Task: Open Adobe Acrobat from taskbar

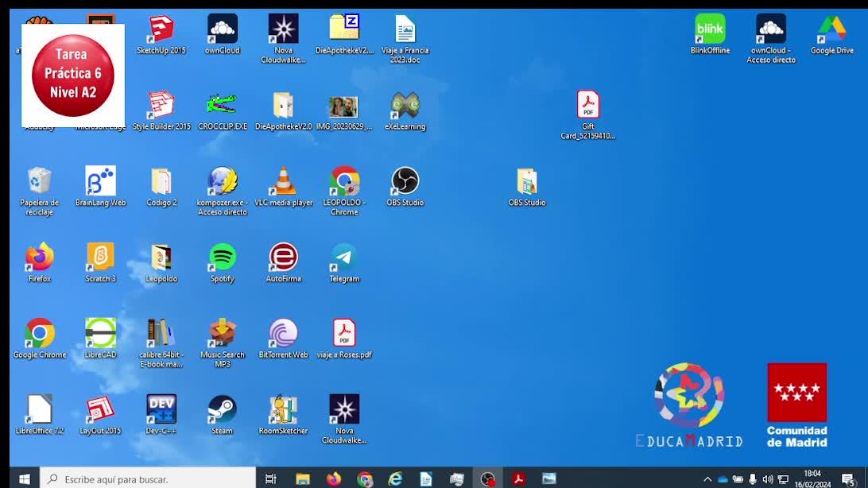Action: [x=519, y=479]
